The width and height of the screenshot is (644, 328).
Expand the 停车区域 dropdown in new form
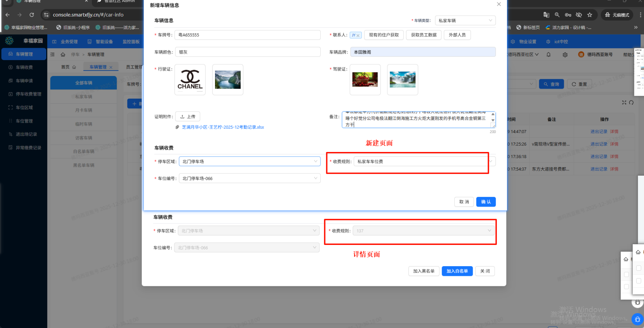point(250,162)
